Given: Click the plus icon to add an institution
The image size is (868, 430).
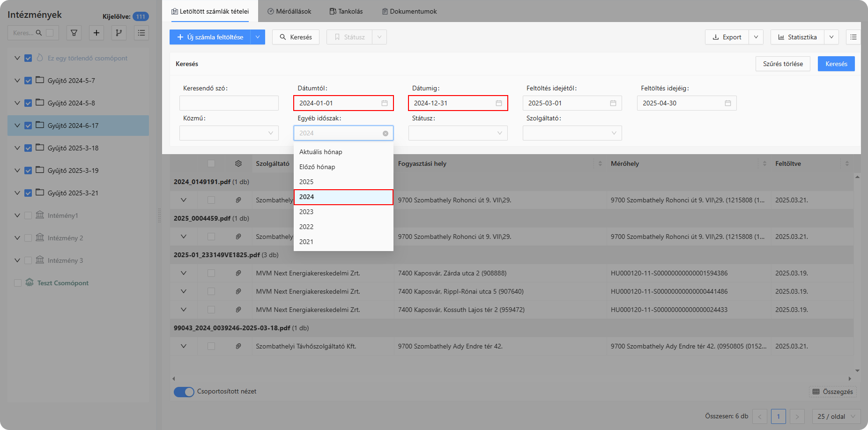Looking at the screenshot, I should point(96,33).
